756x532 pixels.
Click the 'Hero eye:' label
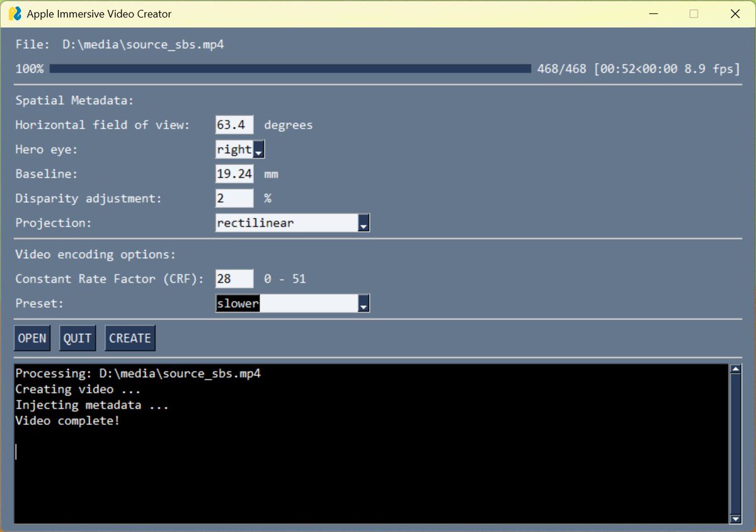pyautogui.click(x=47, y=150)
